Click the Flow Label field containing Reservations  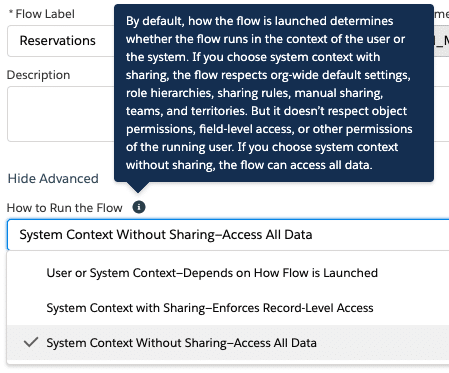[60, 41]
